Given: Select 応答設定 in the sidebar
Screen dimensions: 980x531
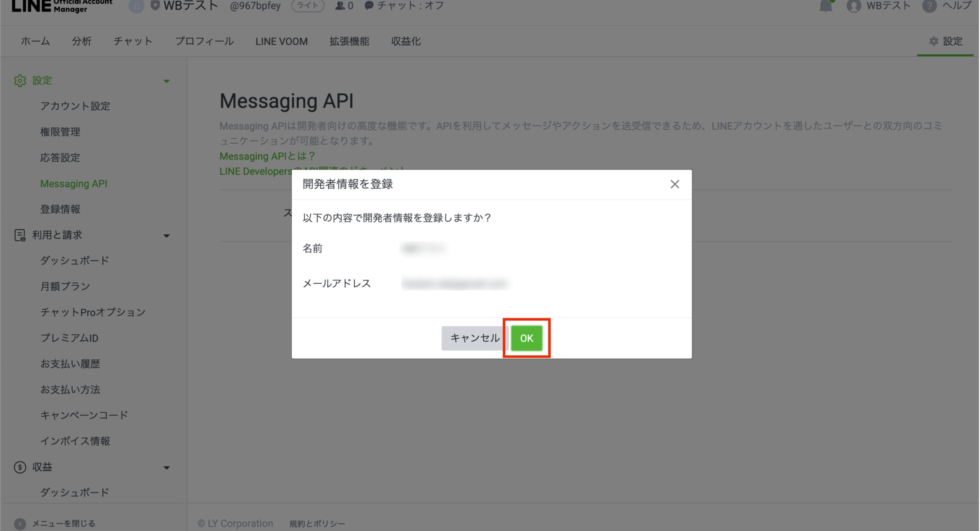Looking at the screenshot, I should click(60, 158).
